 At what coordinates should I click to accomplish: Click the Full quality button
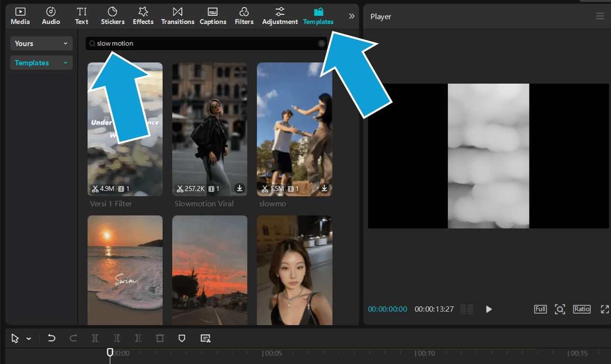click(x=540, y=309)
